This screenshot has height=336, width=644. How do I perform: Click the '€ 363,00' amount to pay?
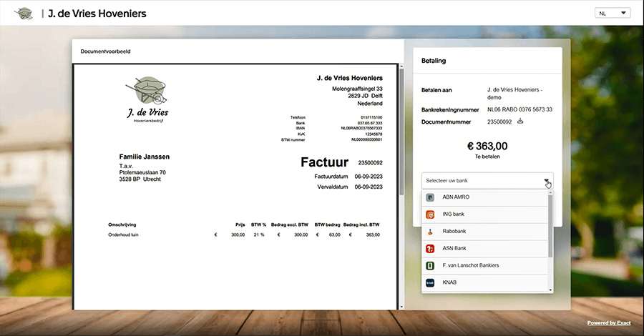487,146
